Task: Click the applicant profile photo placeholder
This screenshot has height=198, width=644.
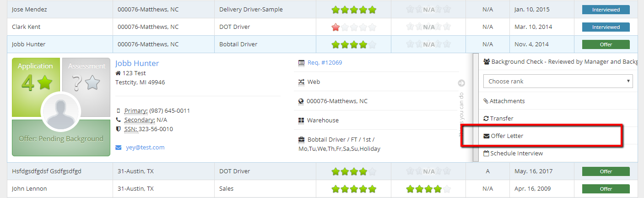Action: tap(61, 112)
